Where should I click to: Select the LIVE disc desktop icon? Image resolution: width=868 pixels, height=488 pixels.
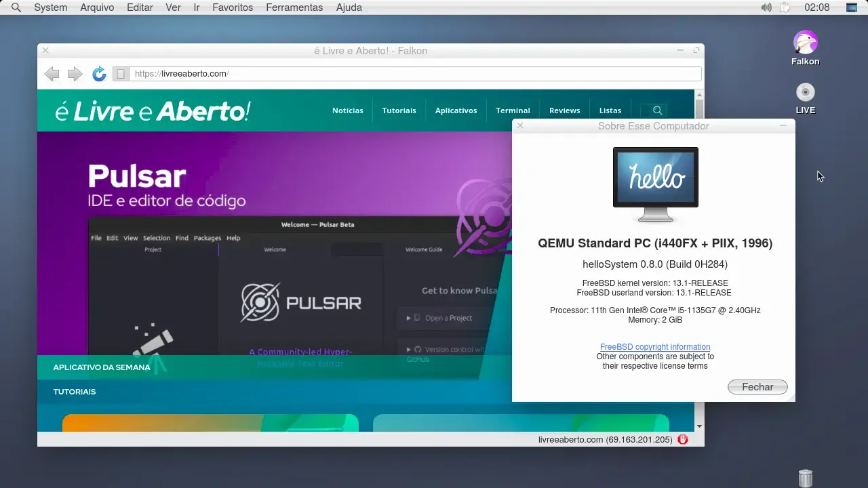(806, 98)
